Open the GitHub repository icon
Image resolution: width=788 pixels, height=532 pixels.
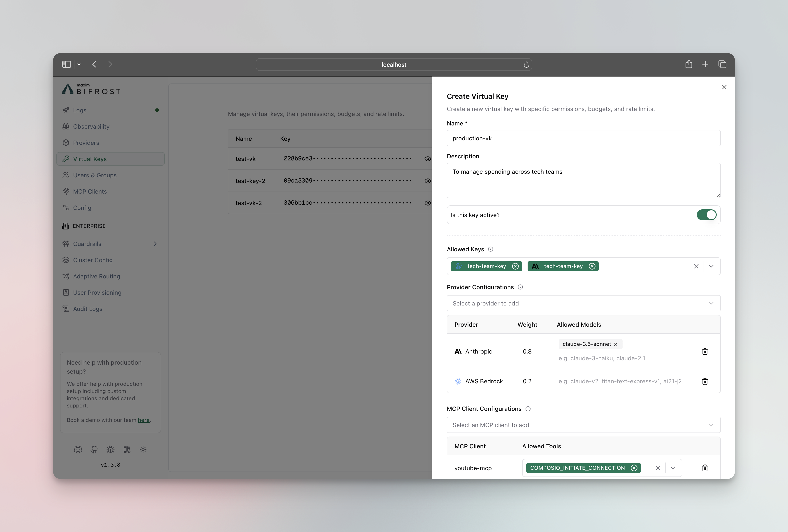(x=94, y=449)
